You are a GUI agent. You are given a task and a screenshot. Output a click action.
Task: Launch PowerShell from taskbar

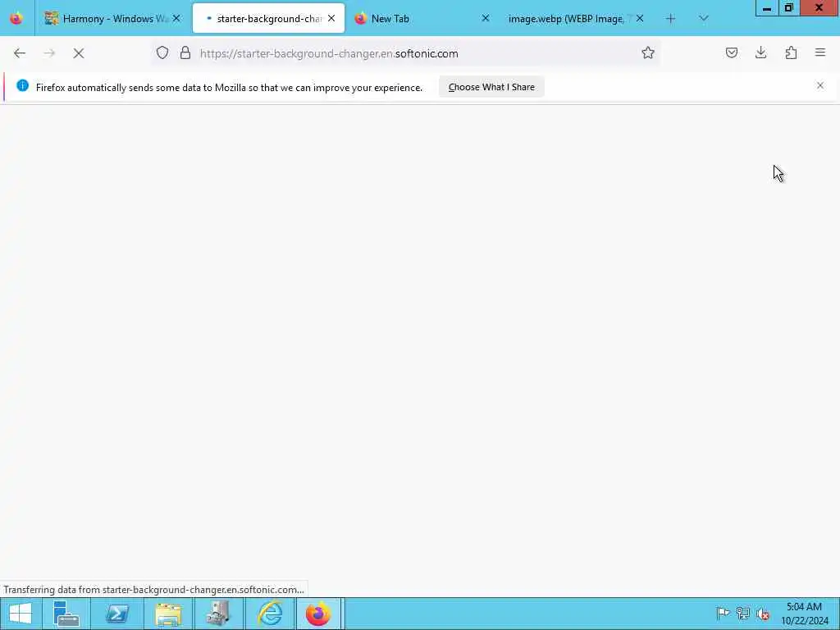pyautogui.click(x=117, y=614)
